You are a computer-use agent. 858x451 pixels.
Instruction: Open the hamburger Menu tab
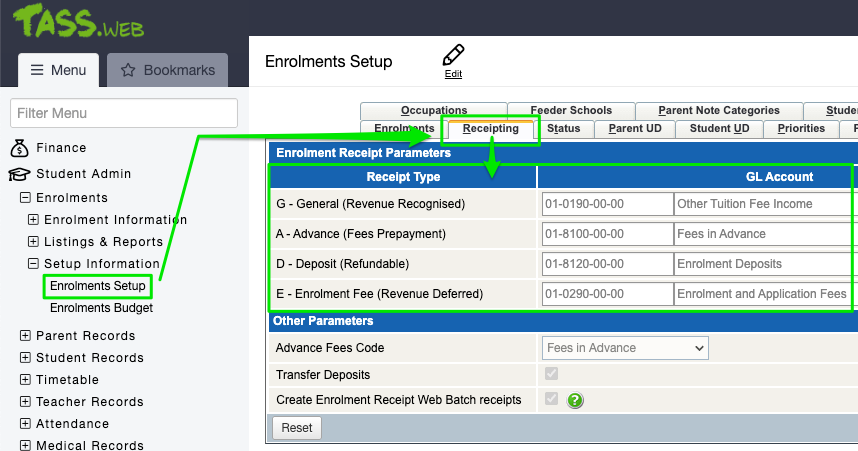(x=58, y=71)
